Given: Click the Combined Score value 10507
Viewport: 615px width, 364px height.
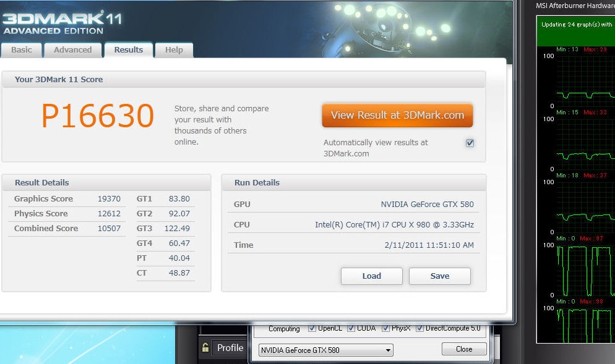Looking at the screenshot, I should [109, 229].
